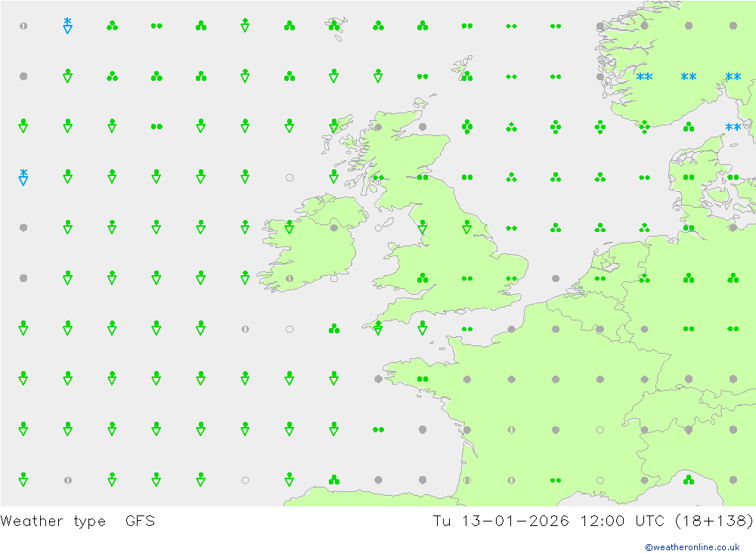Open the weatheronline.co.uk copyright link
The height and width of the screenshot is (554, 756).
tap(692, 546)
